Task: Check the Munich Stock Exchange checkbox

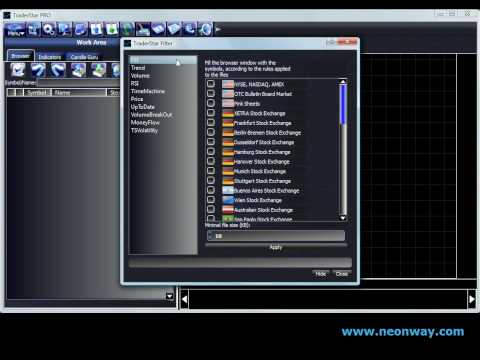Action: tap(211, 171)
